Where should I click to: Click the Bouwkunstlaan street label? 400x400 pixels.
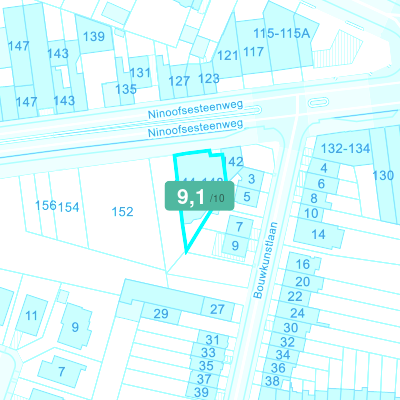coord(265,260)
